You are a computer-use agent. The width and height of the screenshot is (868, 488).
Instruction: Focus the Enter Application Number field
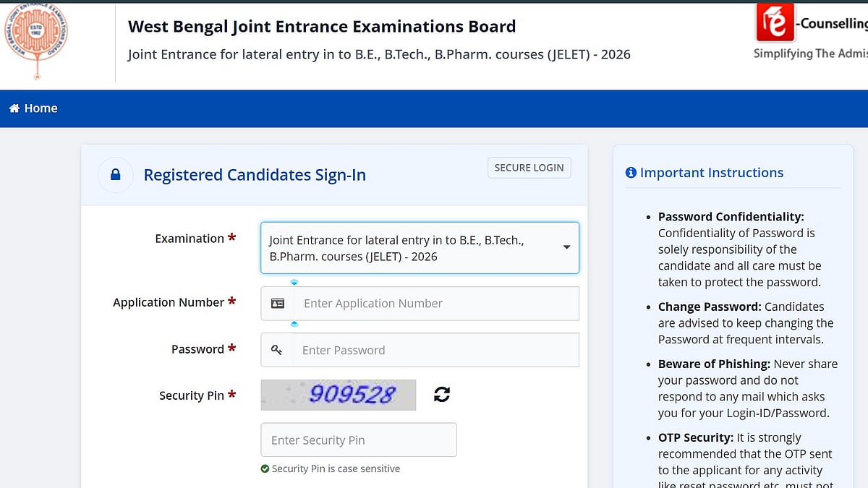(x=435, y=304)
